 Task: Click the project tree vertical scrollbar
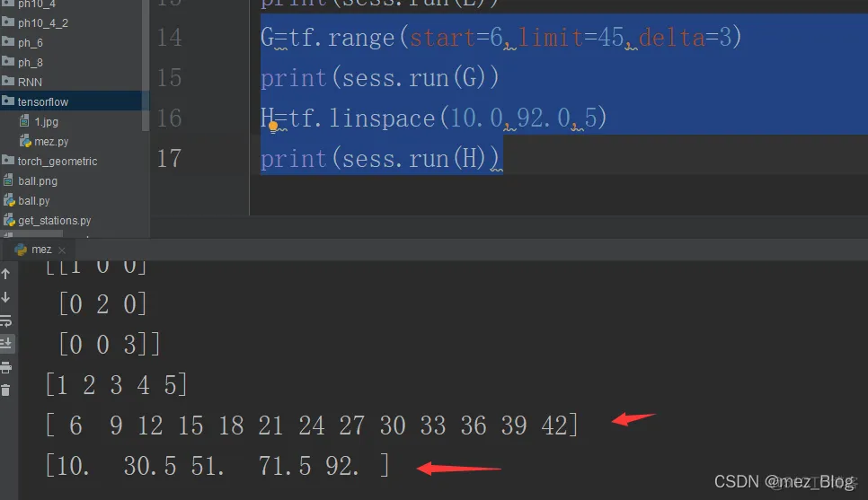point(146,66)
